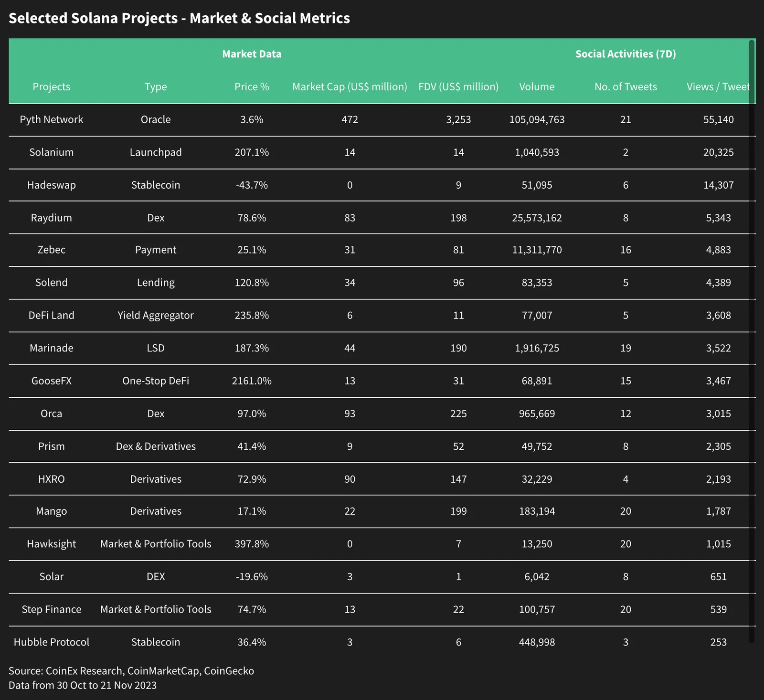Select the 55,140 views per tweet cell
The height and width of the screenshot is (700, 764).
point(718,119)
